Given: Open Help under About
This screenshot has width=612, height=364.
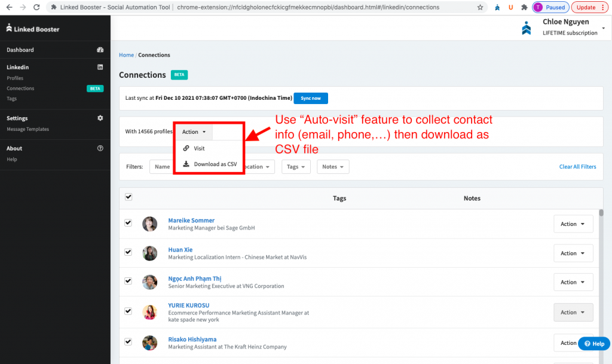Looking at the screenshot, I should click(x=12, y=159).
